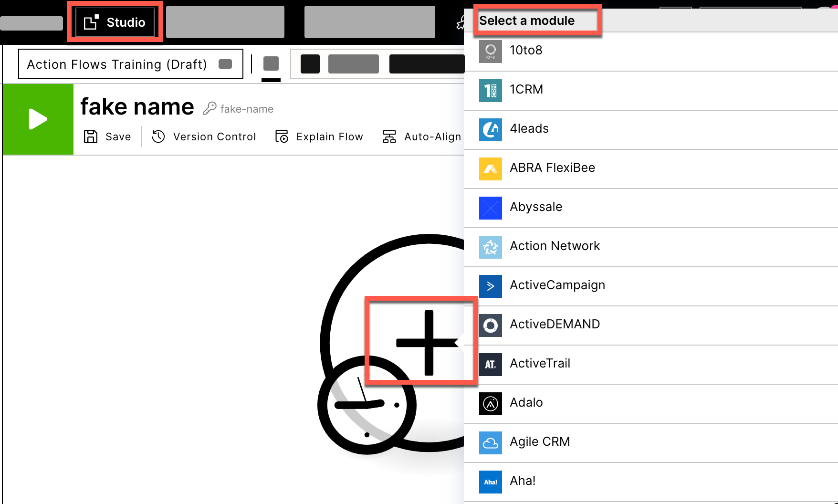This screenshot has width=838, height=504.
Task: Click the Adalo logo icon
Action: (491, 404)
